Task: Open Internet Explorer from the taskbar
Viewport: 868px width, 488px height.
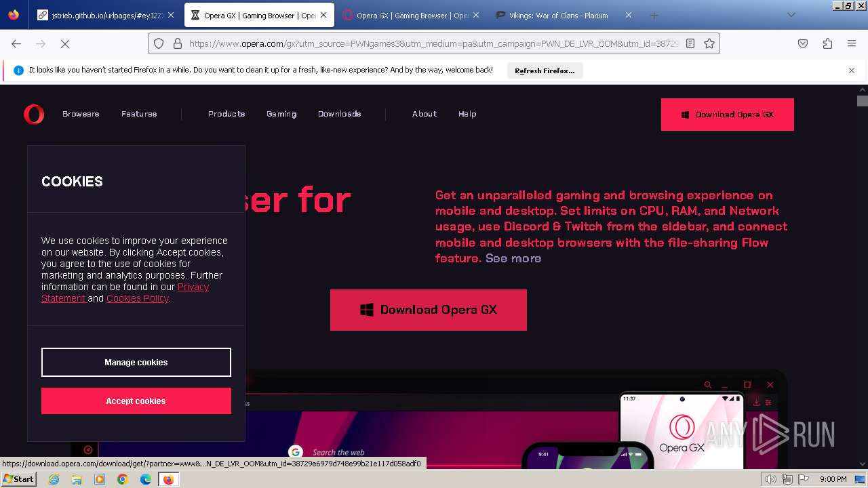Action: (54, 479)
